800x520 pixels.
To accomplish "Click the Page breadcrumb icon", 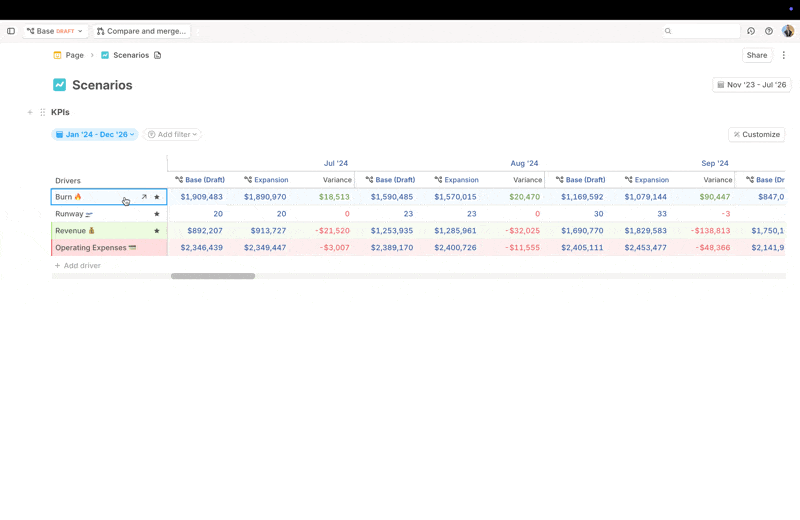I will coord(58,55).
